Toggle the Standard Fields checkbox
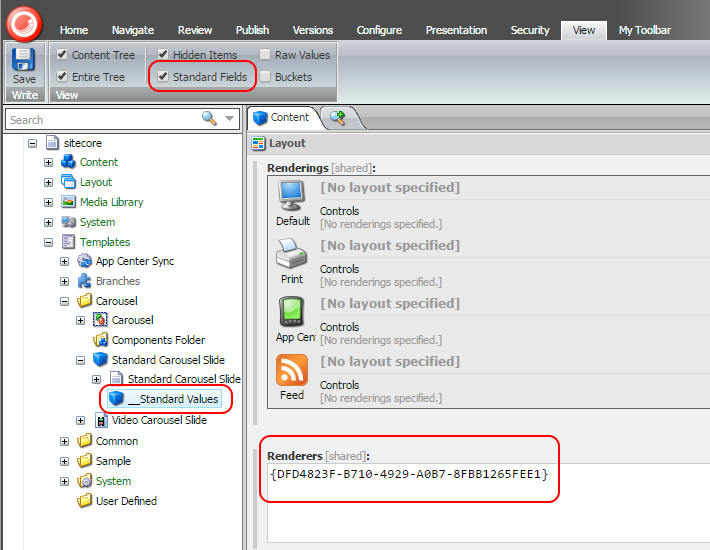The width and height of the screenshot is (710, 550). pos(163,76)
